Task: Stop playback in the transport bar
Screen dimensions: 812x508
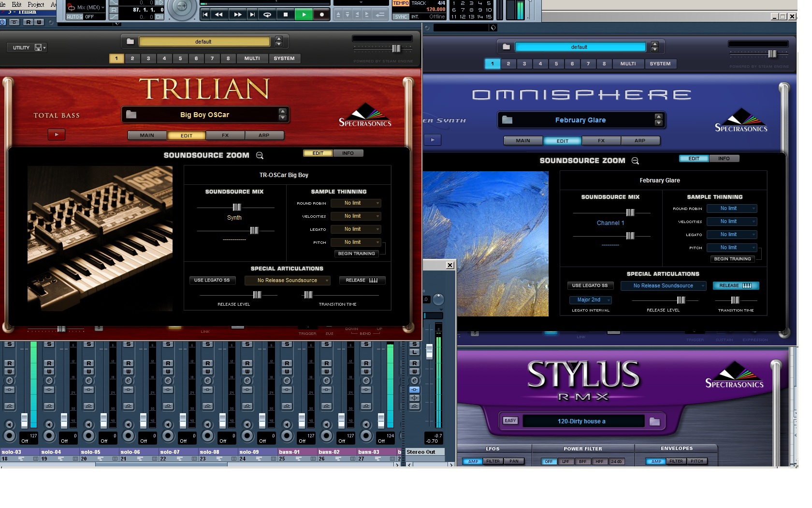Action: pos(286,15)
